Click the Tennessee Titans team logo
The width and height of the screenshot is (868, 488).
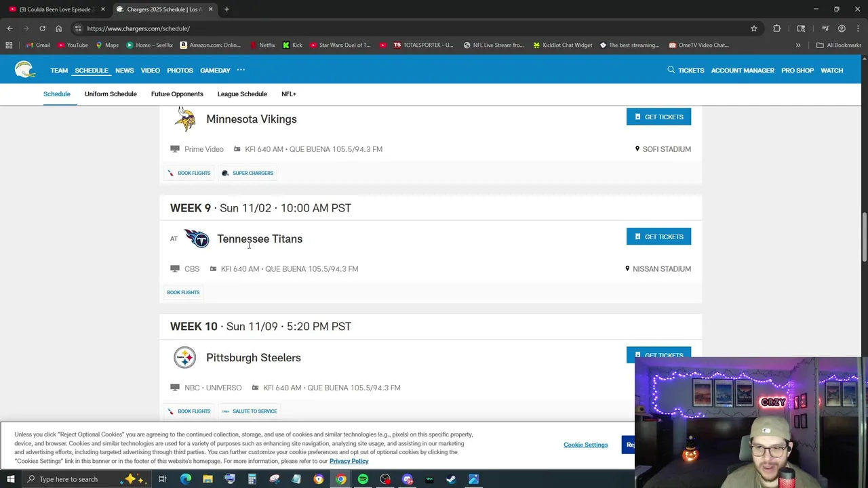tap(197, 239)
